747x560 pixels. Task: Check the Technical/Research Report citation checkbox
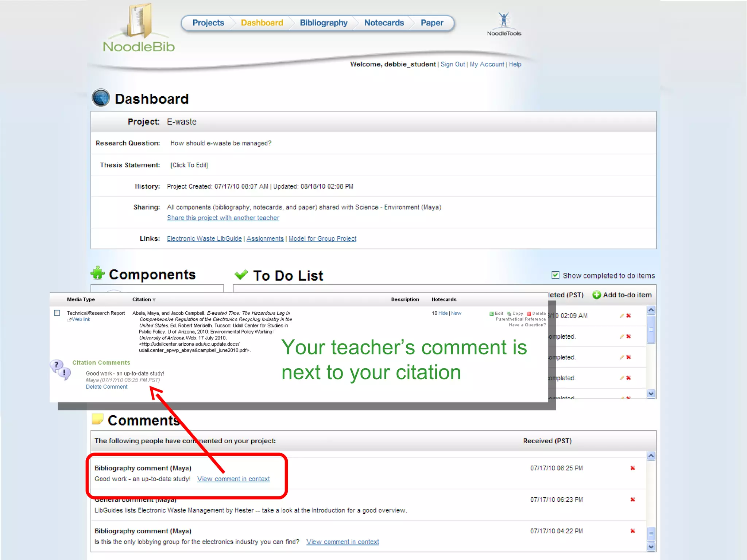[57, 313]
